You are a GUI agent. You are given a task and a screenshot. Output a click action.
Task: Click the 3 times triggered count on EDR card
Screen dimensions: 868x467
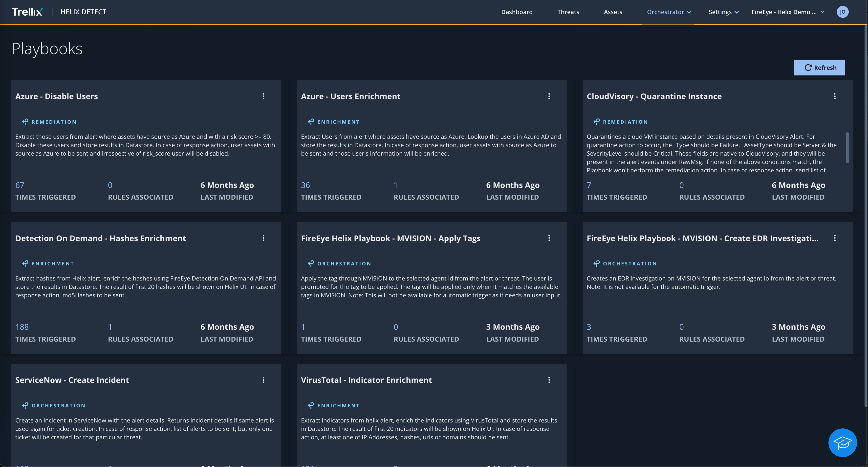(589, 327)
